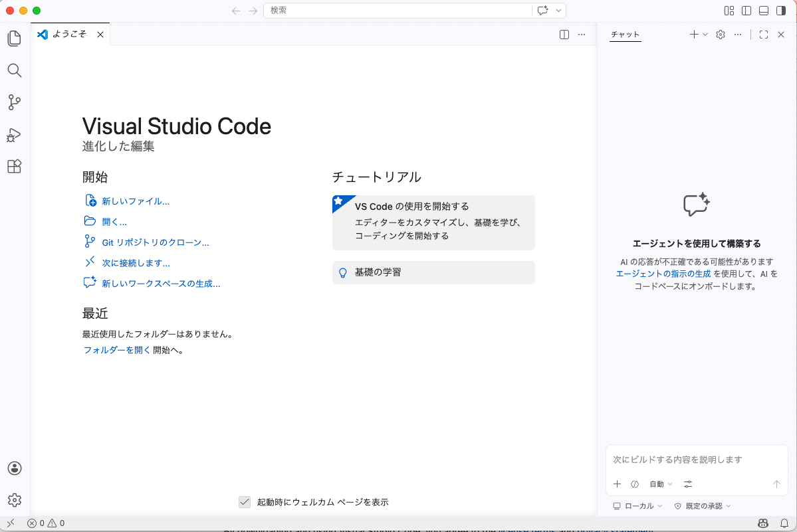Expand the new chat dropdown chevron
Screen dimensions: 797x532
705,35
